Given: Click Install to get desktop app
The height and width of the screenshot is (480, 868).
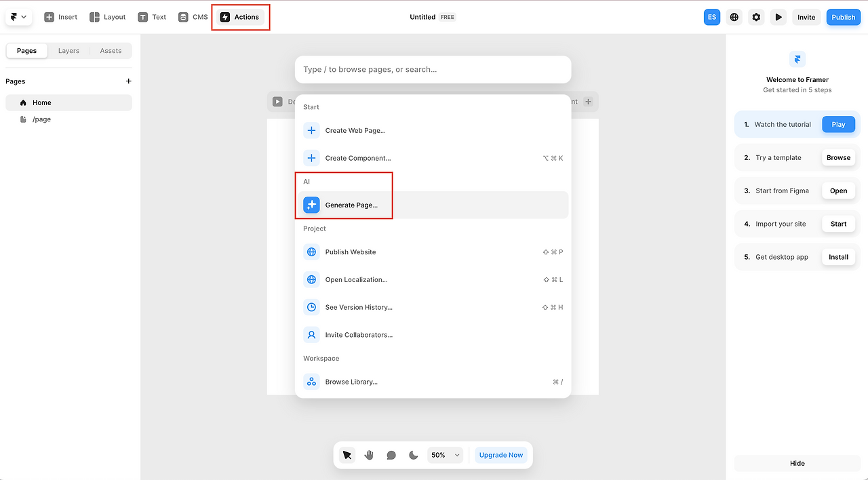Looking at the screenshot, I should (x=839, y=257).
